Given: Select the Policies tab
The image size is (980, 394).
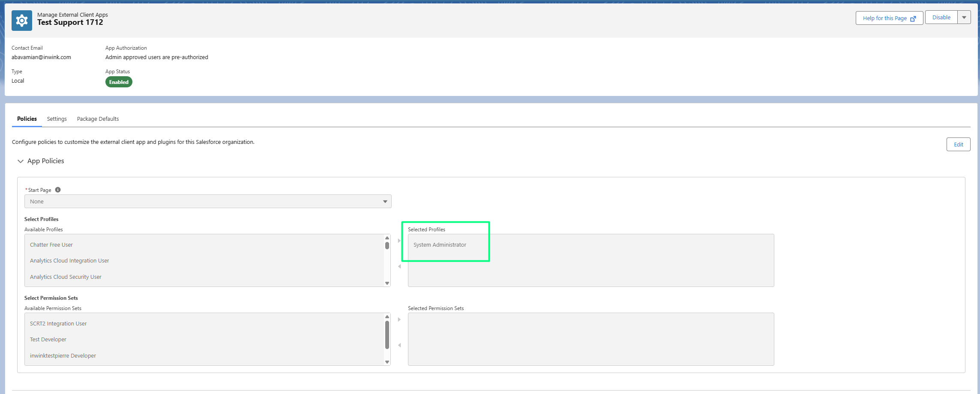Looking at the screenshot, I should click(27, 119).
